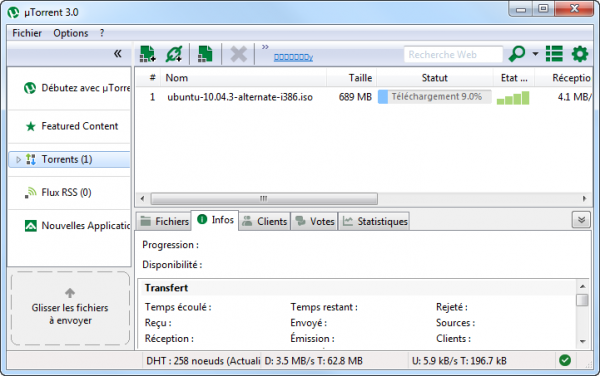
Task: Open the Fichier menu
Action: pos(27,33)
